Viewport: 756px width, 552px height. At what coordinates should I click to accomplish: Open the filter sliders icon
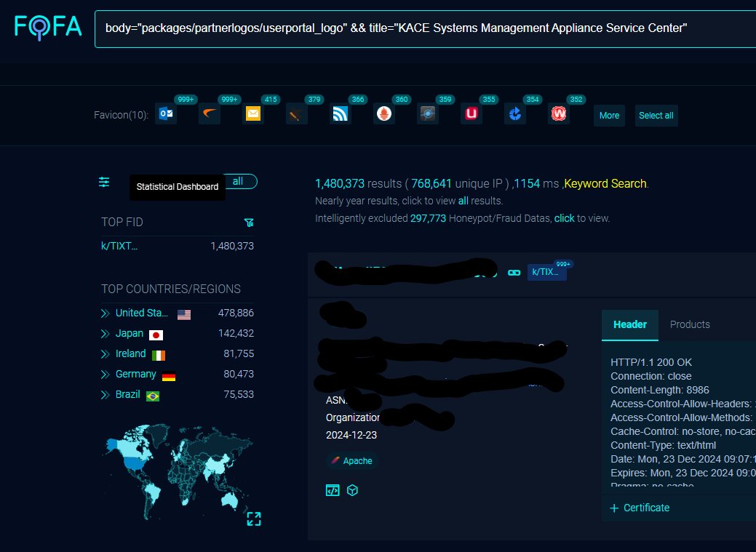tap(104, 182)
